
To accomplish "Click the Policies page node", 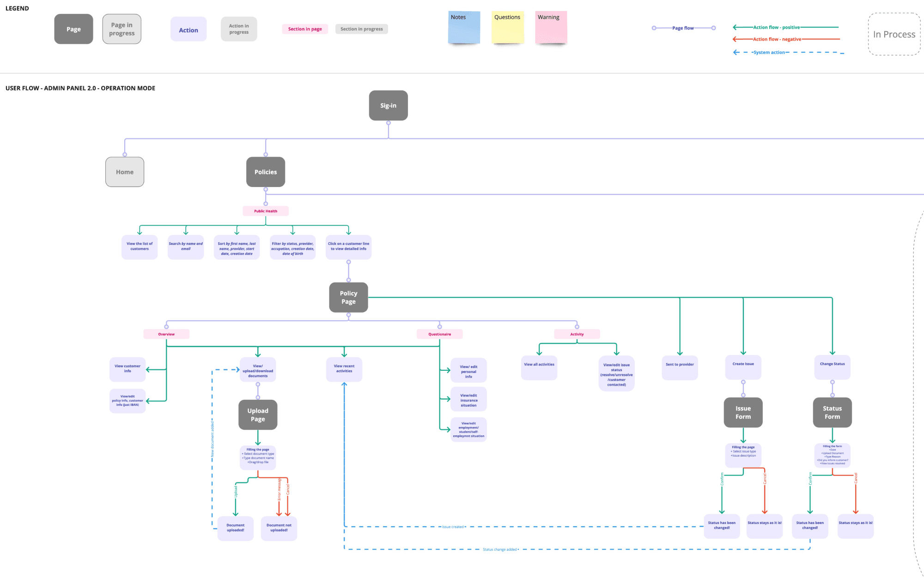I will [x=266, y=172].
